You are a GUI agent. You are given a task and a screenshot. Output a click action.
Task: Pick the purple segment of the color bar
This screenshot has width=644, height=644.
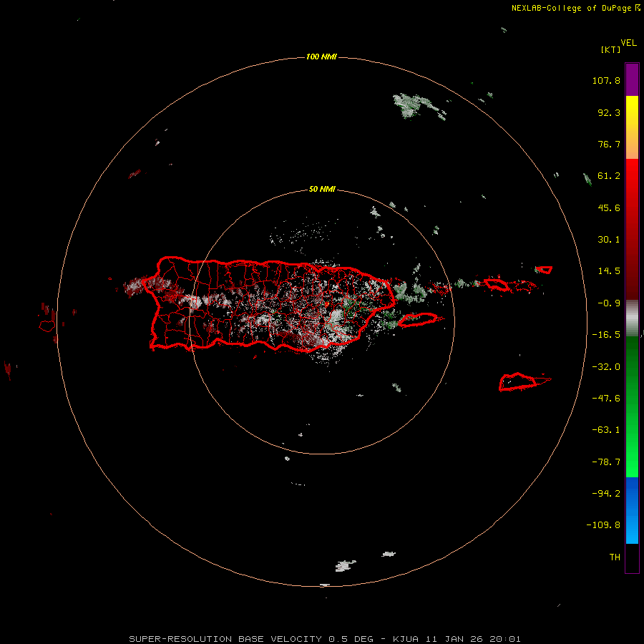[x=632, y=79]
